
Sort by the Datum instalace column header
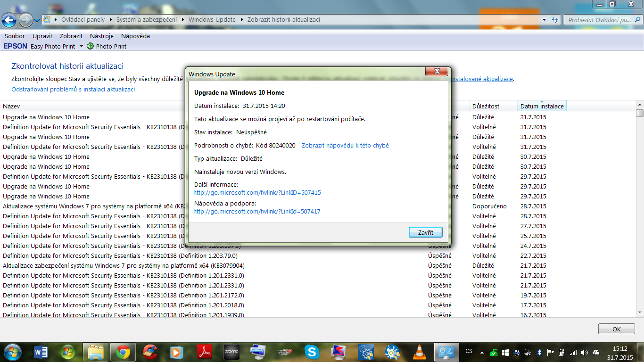tap(542, 107)
